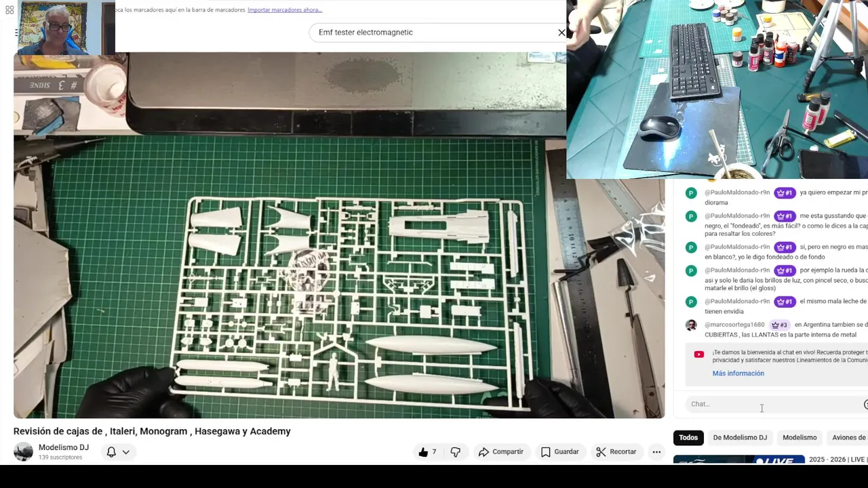The image size is (868, 488).
Task: Open the LIVE recommended video thumbnail at bottom
Action: click(x=738, y=460)
